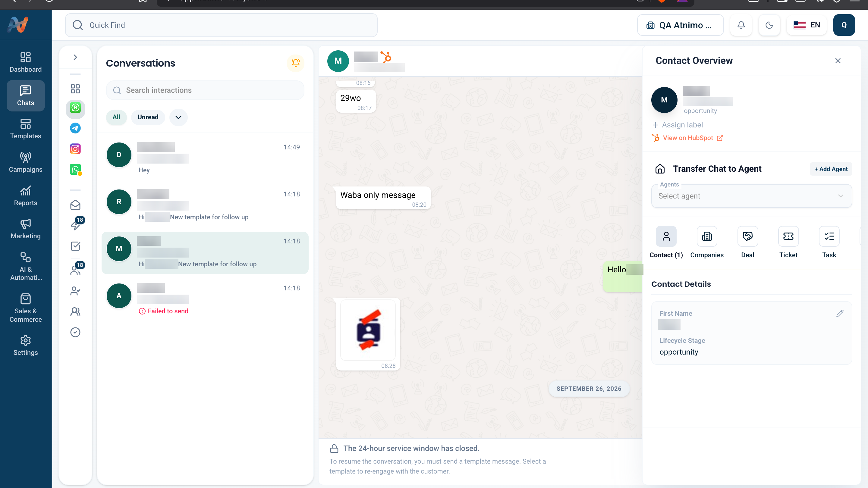Select the Instagram channel icon

click(75, 149)
